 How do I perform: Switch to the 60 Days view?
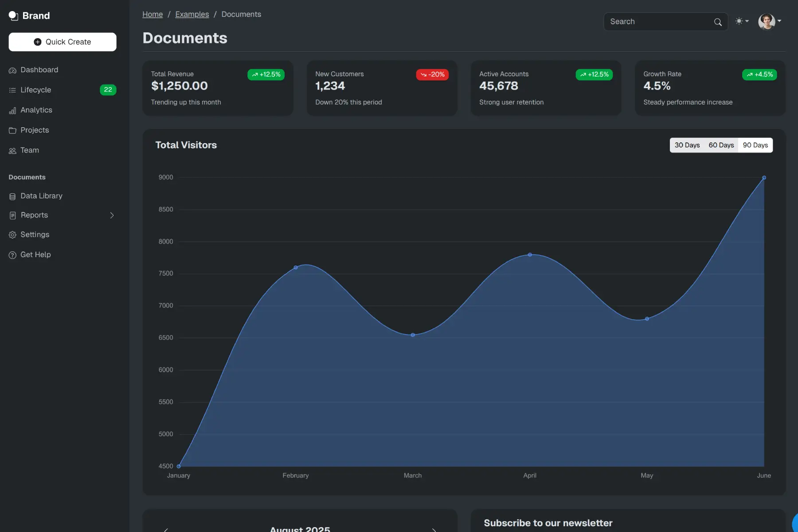point(721,145)
